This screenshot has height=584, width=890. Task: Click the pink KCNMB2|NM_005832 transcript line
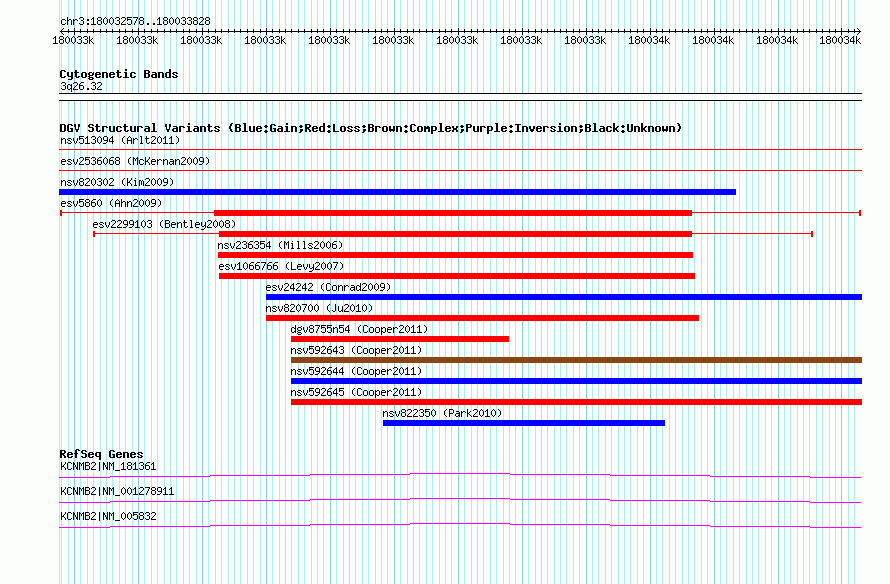(x=460, y=526)
